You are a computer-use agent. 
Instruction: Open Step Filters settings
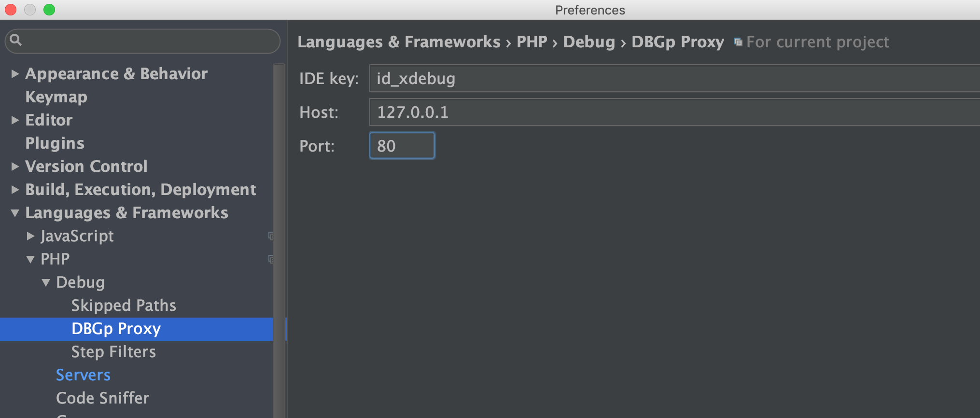(x=113, y=352)
